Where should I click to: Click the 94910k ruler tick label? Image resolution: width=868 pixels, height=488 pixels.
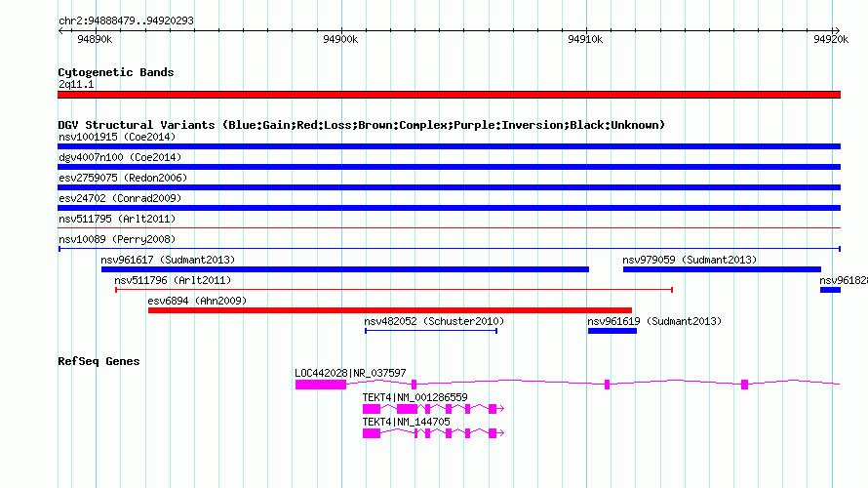pos(586,39)
